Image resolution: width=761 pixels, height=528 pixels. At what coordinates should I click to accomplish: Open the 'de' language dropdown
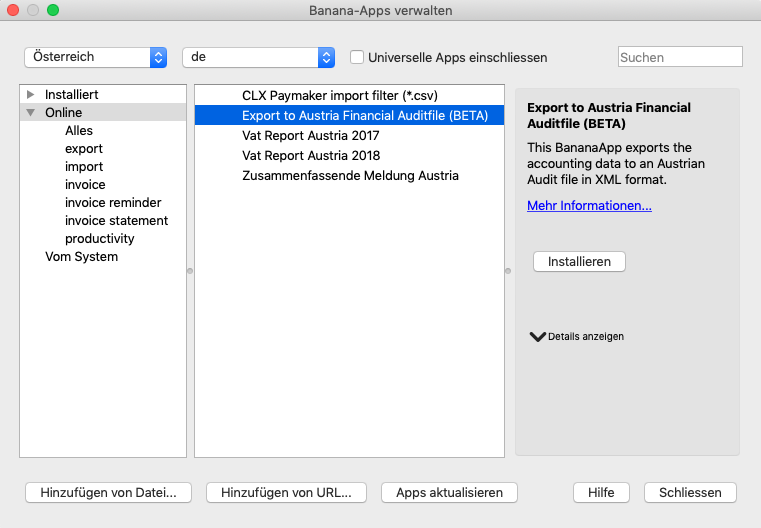(258, 57)
